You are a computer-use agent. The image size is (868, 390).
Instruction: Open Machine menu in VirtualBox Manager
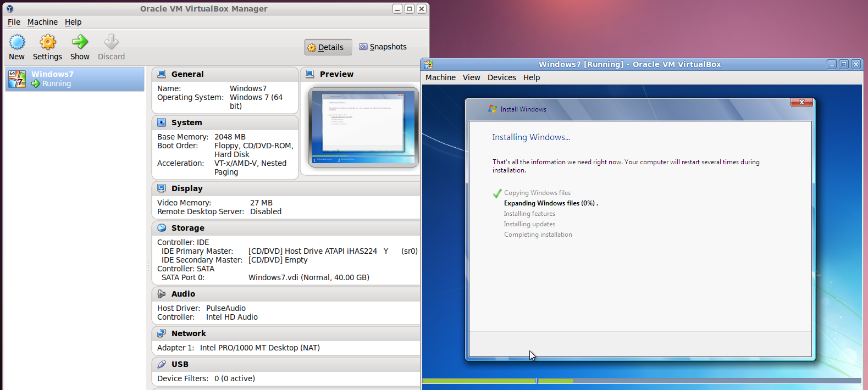[x=42, y=22]
